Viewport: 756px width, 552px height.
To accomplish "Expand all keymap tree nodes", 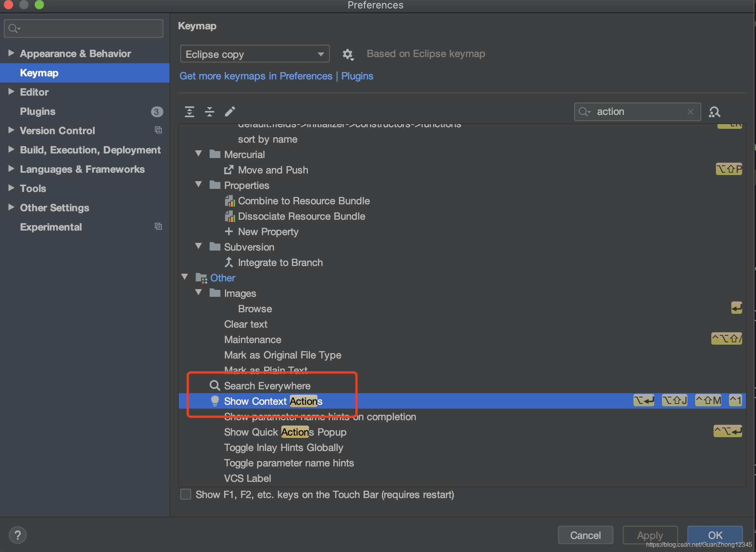I will click(190, 111).
